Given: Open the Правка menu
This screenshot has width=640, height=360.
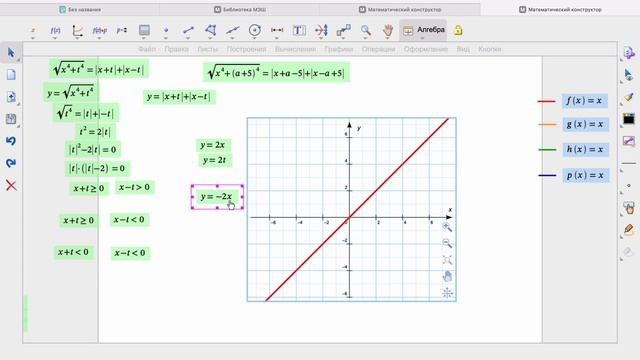Looking at the screenshot, I should [176, 49].
